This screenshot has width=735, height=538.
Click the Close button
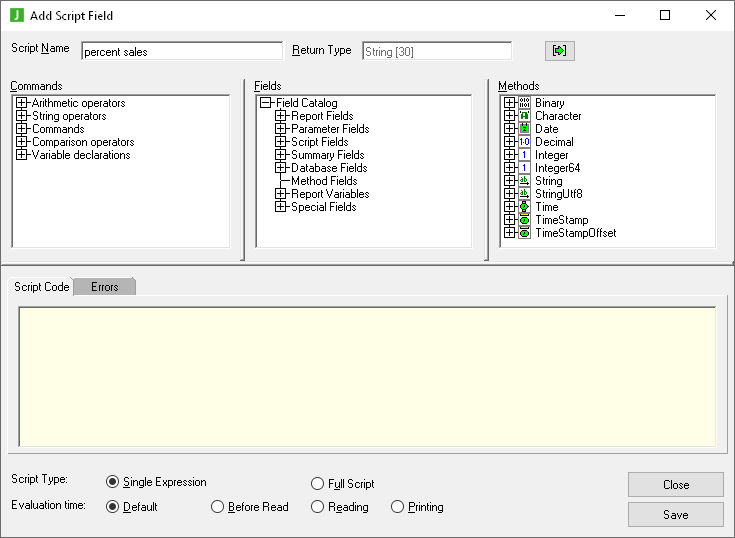(675, 484)
